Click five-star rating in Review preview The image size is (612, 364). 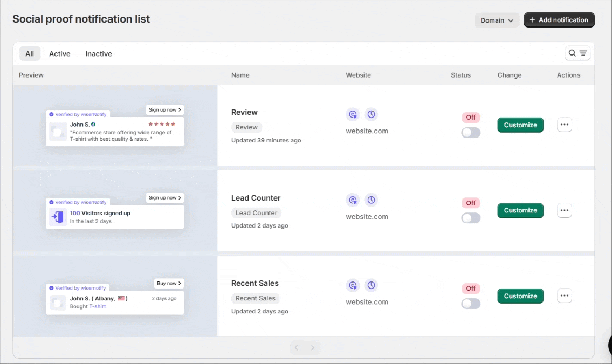tap(162, 124)
